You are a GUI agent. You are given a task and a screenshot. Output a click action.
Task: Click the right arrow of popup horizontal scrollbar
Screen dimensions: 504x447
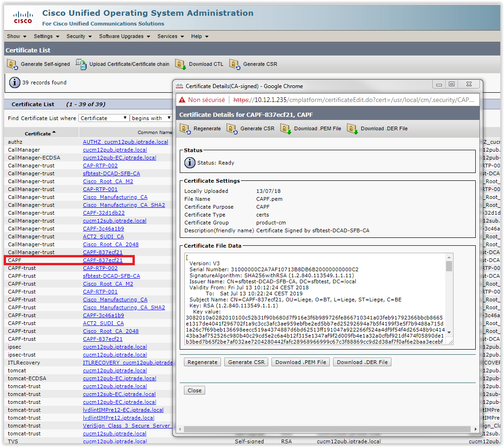(475, 429)
